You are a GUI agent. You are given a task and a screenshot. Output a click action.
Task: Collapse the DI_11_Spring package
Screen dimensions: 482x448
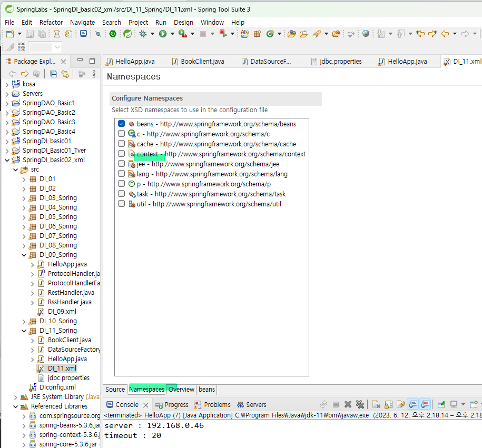(x=24, y=331)
